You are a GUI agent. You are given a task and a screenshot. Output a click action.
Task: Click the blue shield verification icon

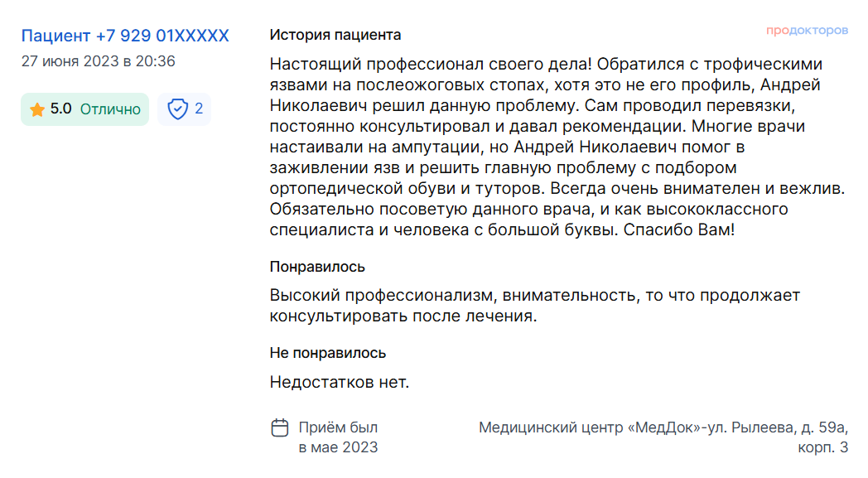coord(178,109)
